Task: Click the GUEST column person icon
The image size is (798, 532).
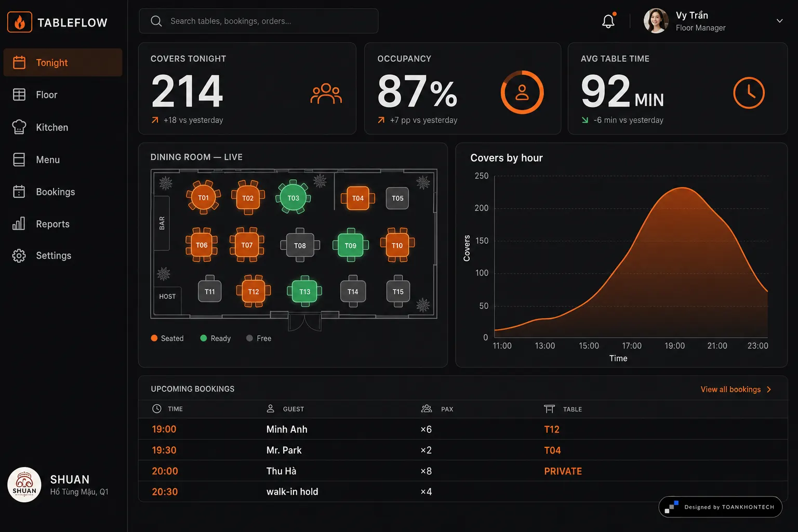Action: click(270, 409)
